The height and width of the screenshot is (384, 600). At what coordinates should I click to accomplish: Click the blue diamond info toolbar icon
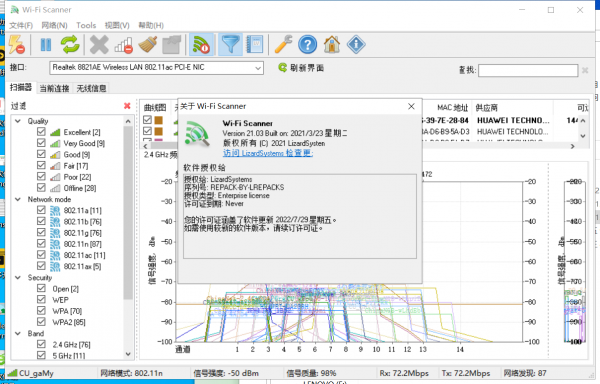click(356, 45)
